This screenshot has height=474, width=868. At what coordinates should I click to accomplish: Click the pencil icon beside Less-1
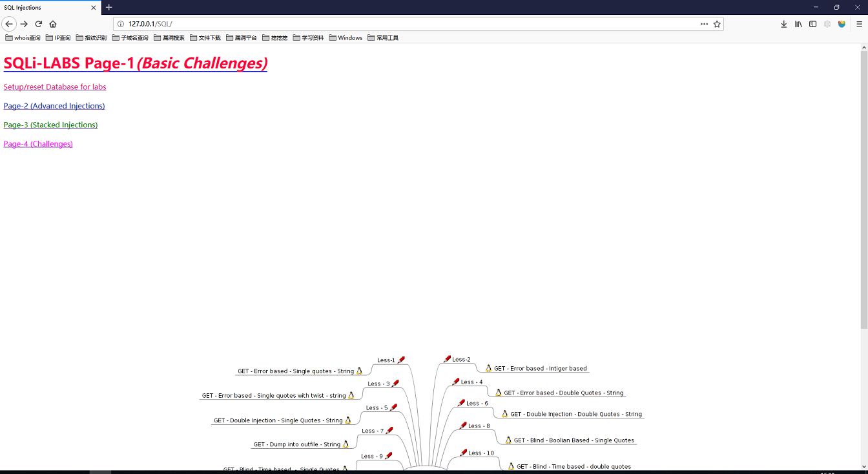[x=401, y=360]
